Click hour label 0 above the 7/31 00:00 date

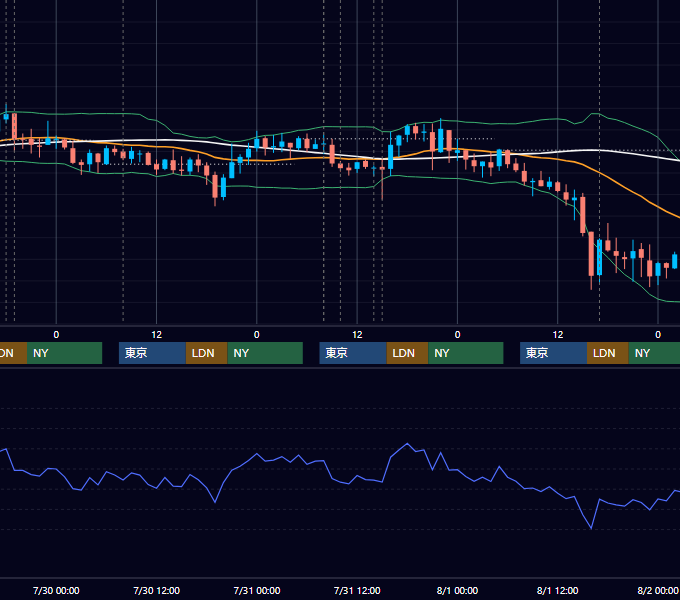(x=257, y=335)
